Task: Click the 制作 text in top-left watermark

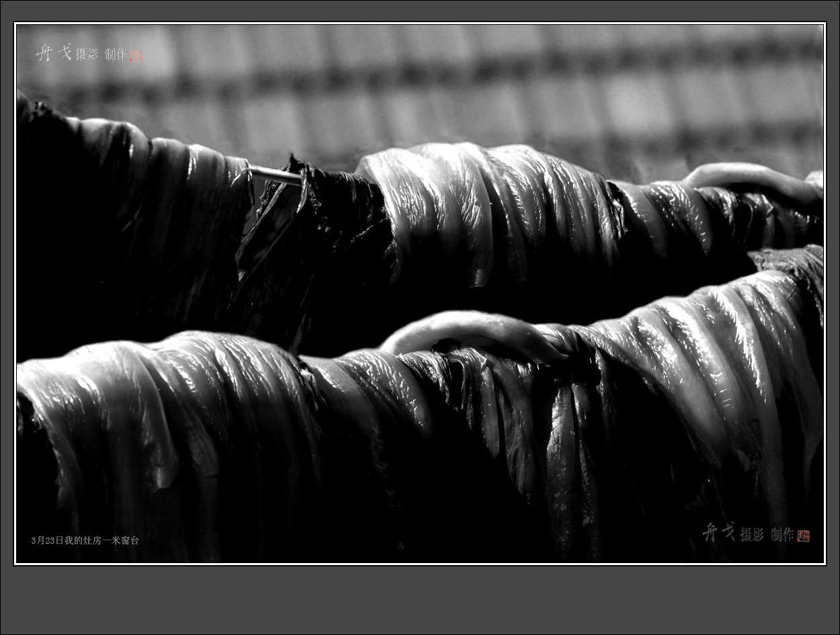Action: (x=116, y=55)
